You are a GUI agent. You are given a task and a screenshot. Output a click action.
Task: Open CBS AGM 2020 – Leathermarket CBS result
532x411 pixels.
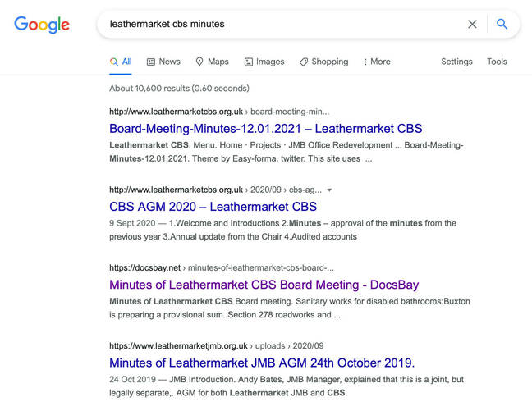coord(213,207)
